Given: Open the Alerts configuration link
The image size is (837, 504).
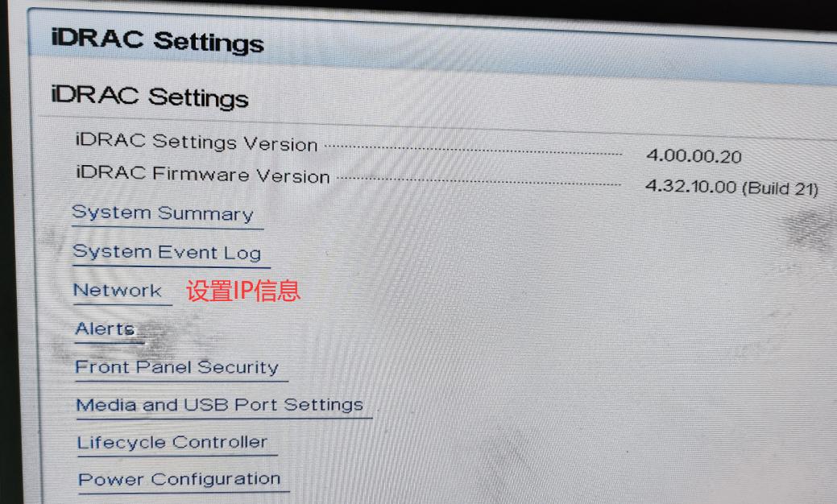Looking at the screenshot, I should pos(105,328).
